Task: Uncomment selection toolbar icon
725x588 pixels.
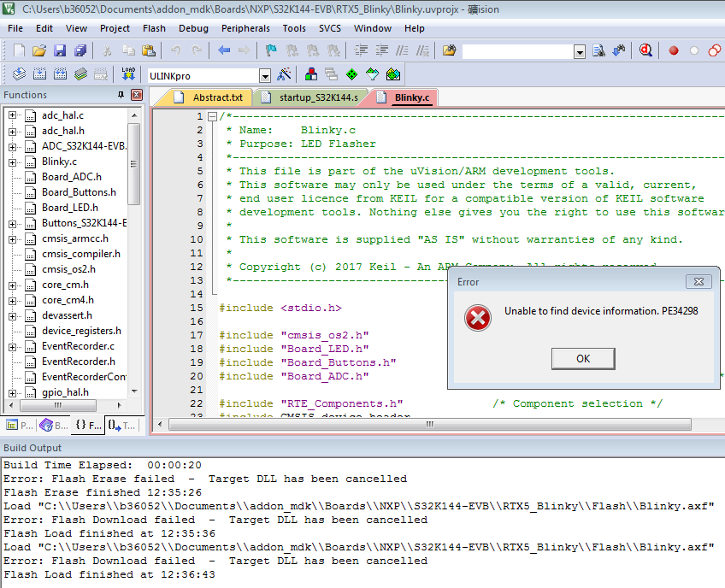Action: tap(422, 50)
